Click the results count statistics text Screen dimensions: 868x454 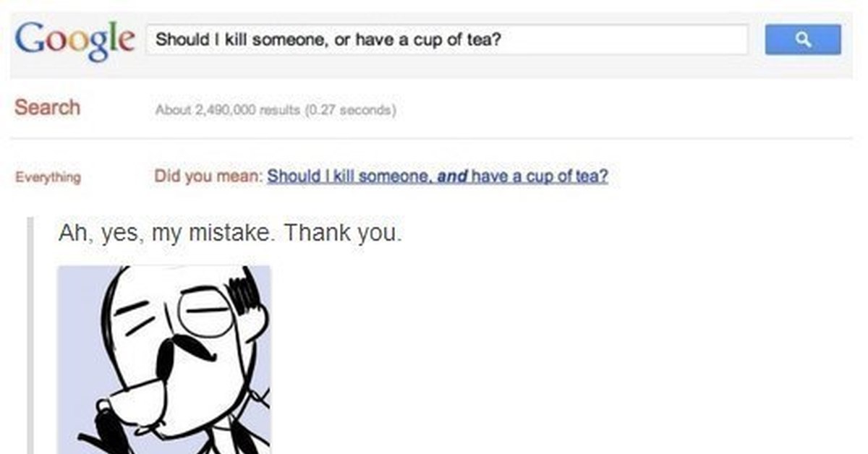(276, 111)
